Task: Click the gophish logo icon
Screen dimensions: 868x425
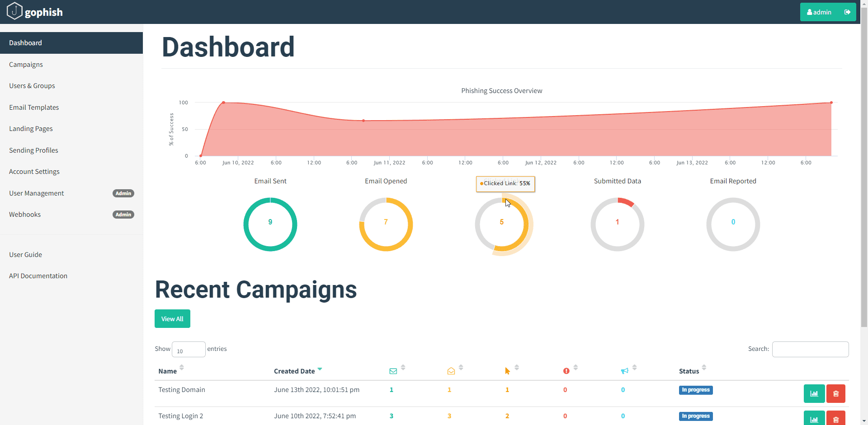Action: click(x=14, y=11)
